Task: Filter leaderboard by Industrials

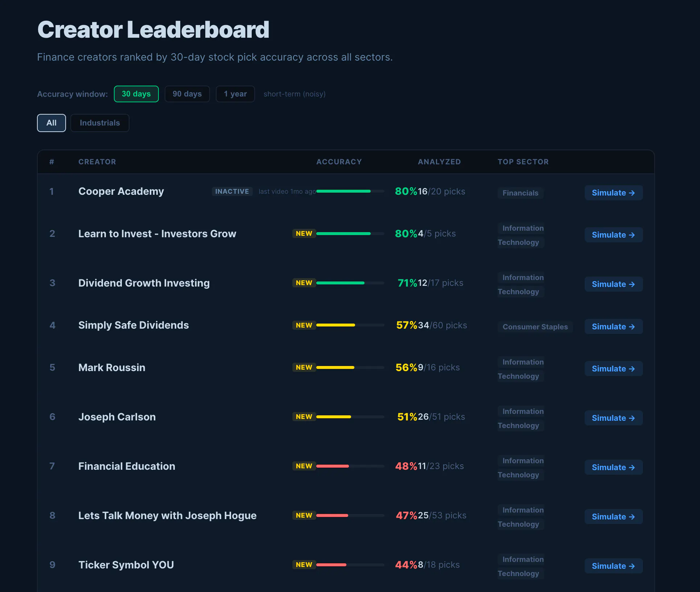Action: tap(100, 123)
